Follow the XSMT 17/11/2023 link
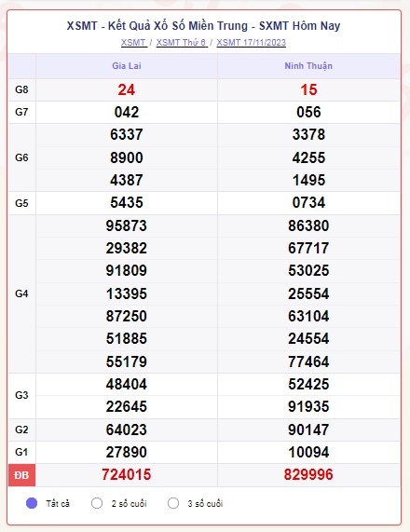This screenshot has width=410, height=532. [x=252, y=43]
